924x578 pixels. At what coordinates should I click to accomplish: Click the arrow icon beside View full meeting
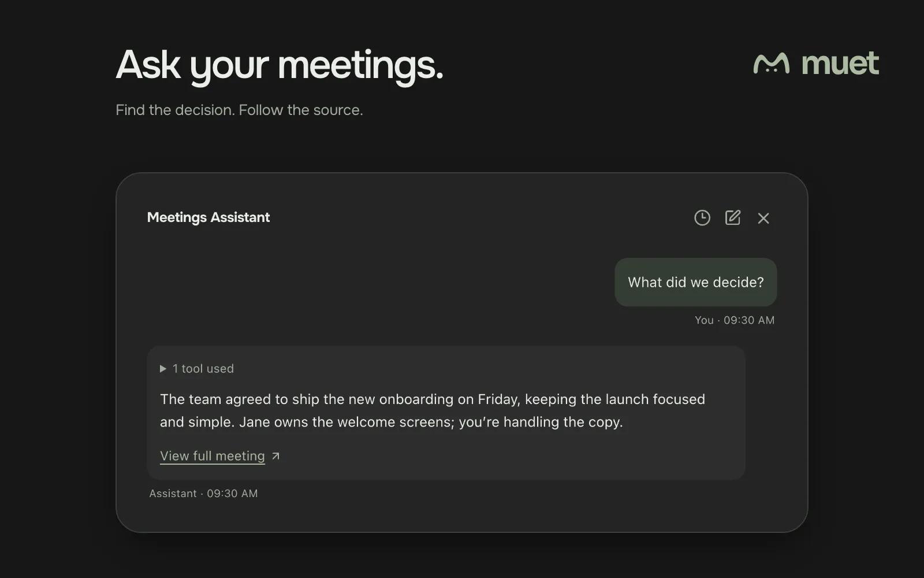click(x=275, y=456)
